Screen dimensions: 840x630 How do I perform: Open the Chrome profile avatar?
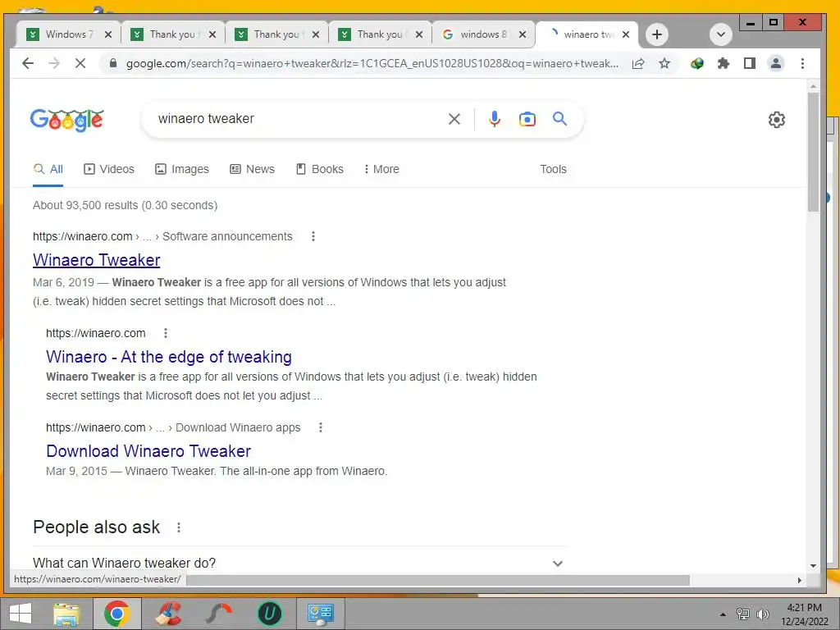[x=776, y=64]
